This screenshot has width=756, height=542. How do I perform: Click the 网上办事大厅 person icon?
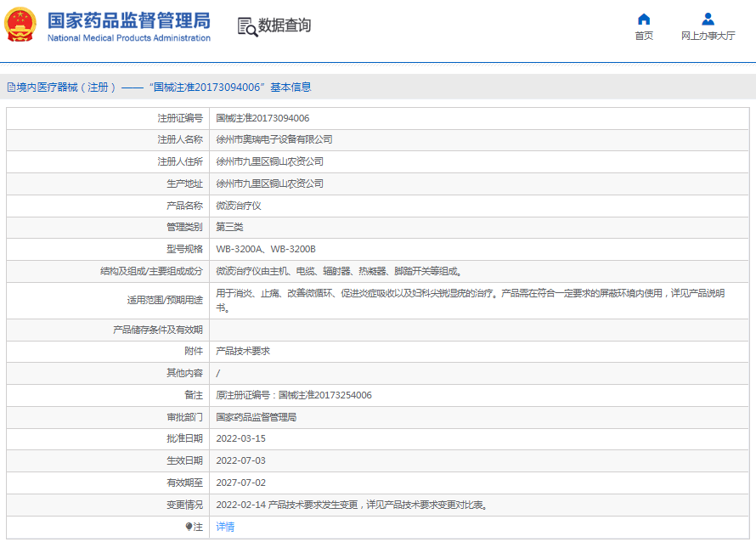coord(708,20)
